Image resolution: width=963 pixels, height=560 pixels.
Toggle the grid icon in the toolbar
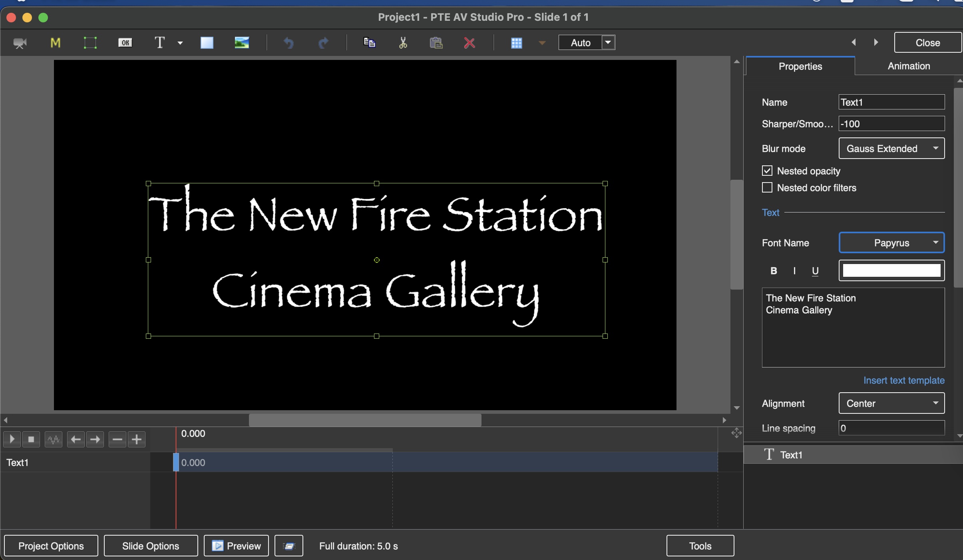coord(516,43)
